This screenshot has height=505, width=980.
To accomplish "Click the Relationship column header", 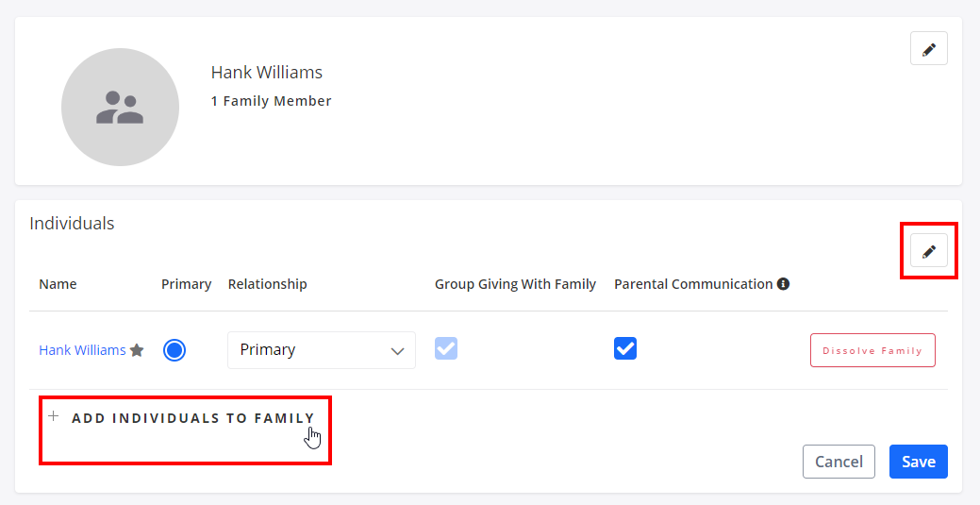I will click(268, 284).
